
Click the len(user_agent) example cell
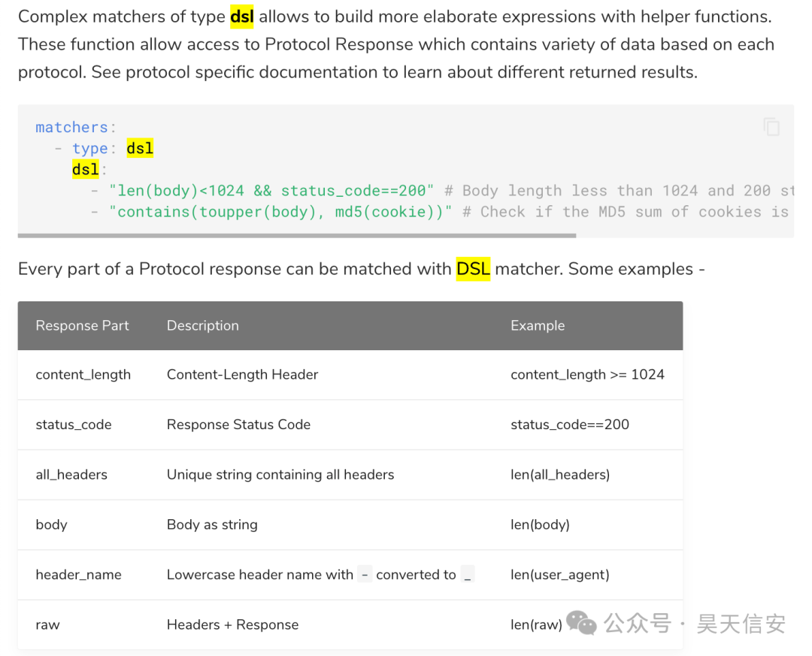click(559, 575)
